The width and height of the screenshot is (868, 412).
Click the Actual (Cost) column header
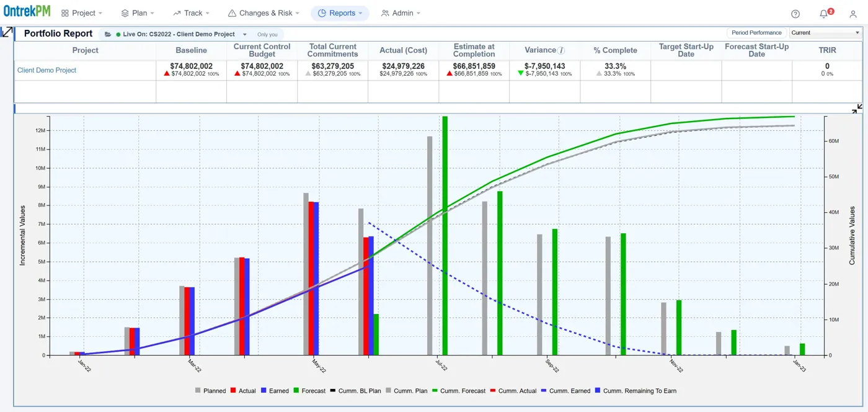[404, 50]
